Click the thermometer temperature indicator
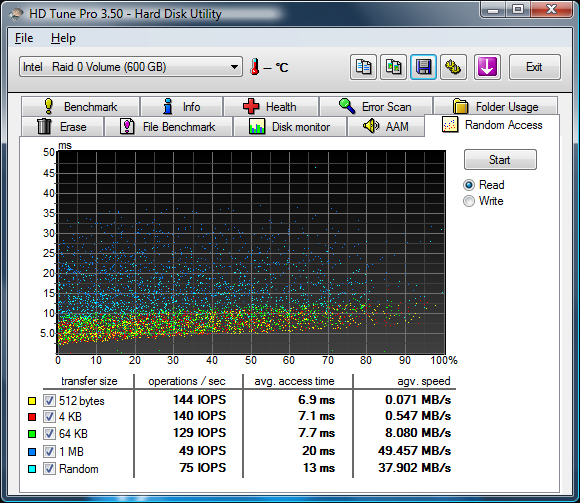Screen dimensions: 580x503 (254, 67)
